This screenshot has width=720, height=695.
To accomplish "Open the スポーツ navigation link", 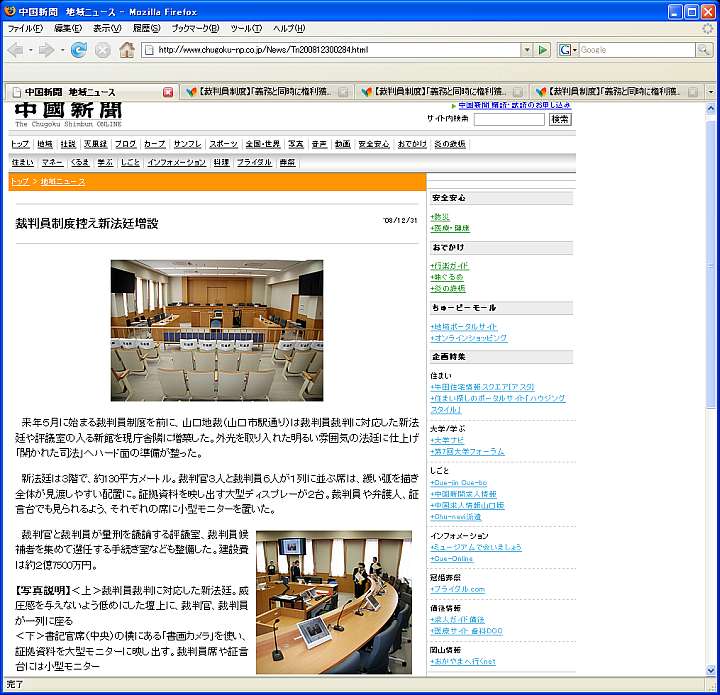I will [223, 144].
